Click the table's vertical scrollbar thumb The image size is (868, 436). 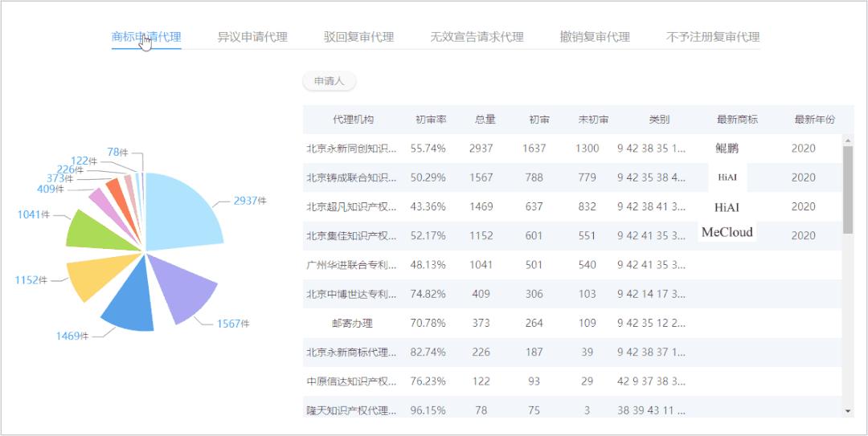tap(848, 189)
